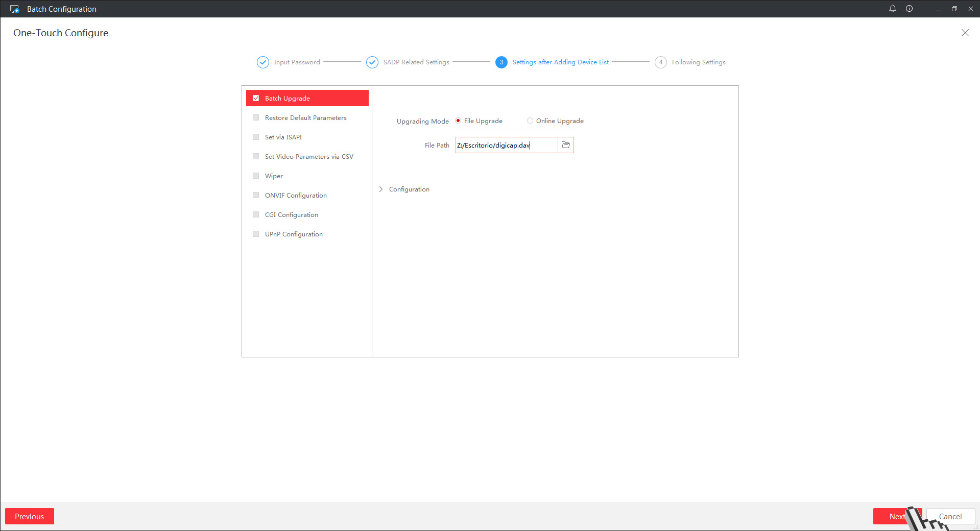Click the Input Password step checkmark
Viewport: 980px width, 531px height.
coord(262,62)
